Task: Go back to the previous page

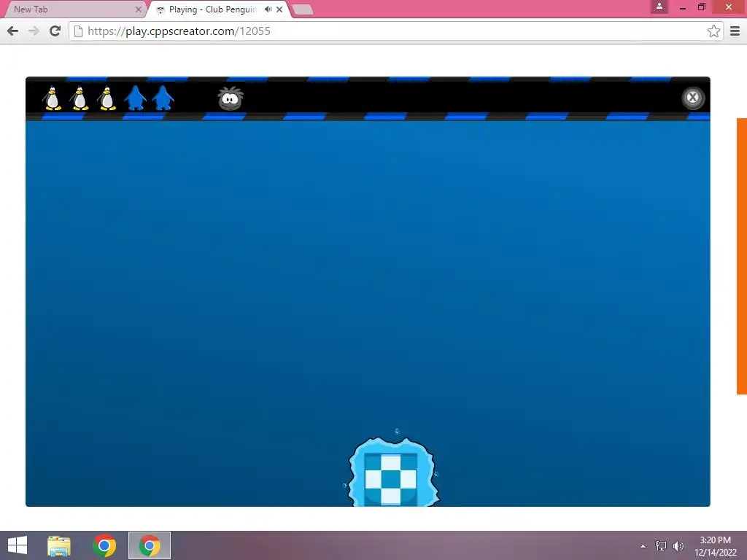Action: click(x=13, y=31)
